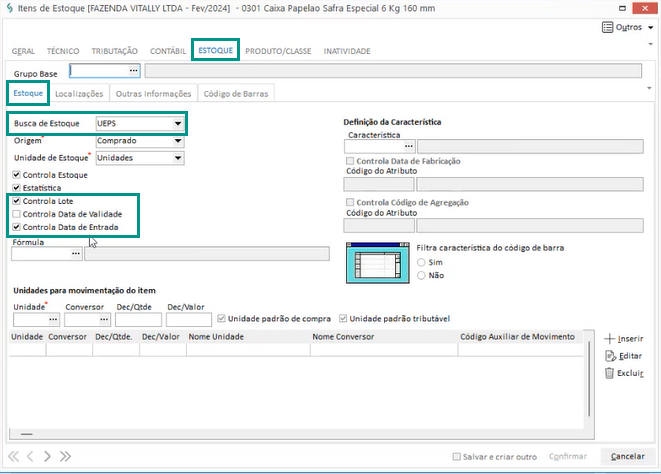
Task: Expand main tab overflow arrow
Action: point(650,44)
